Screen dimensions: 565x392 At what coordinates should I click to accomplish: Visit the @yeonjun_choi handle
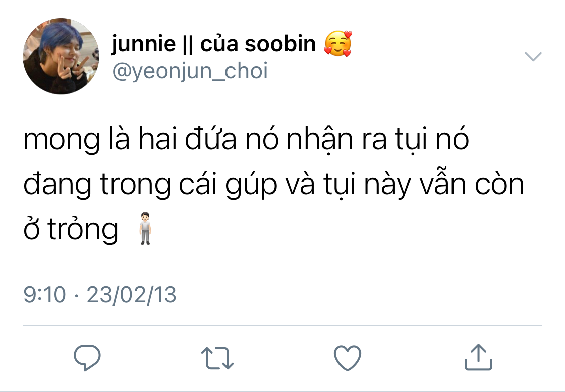tap(190, 71)
